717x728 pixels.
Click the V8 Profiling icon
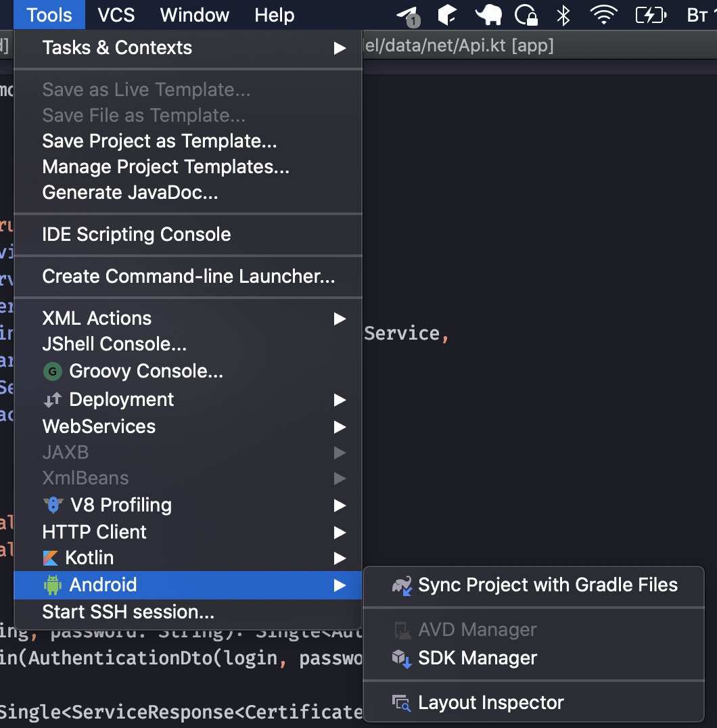tap(53, 505)
